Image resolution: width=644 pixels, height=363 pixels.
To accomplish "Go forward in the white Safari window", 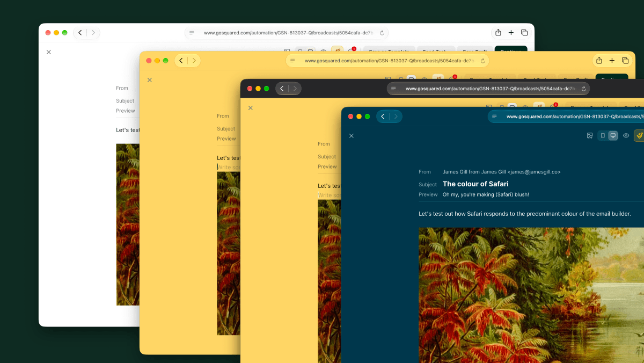I will pyautogui.click(x=93, y=33).
